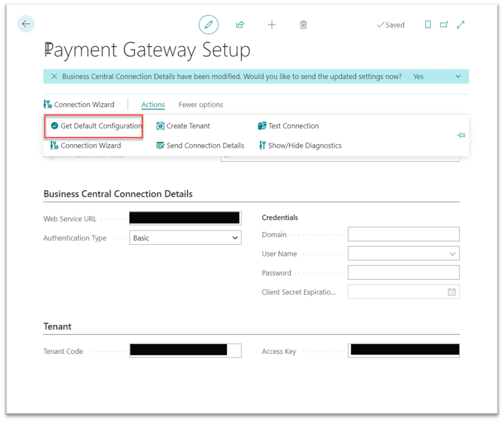The height and width of the screenshot is (422, 504).
Task: Open Authentication Type dropdown
Action: point(185,238)
